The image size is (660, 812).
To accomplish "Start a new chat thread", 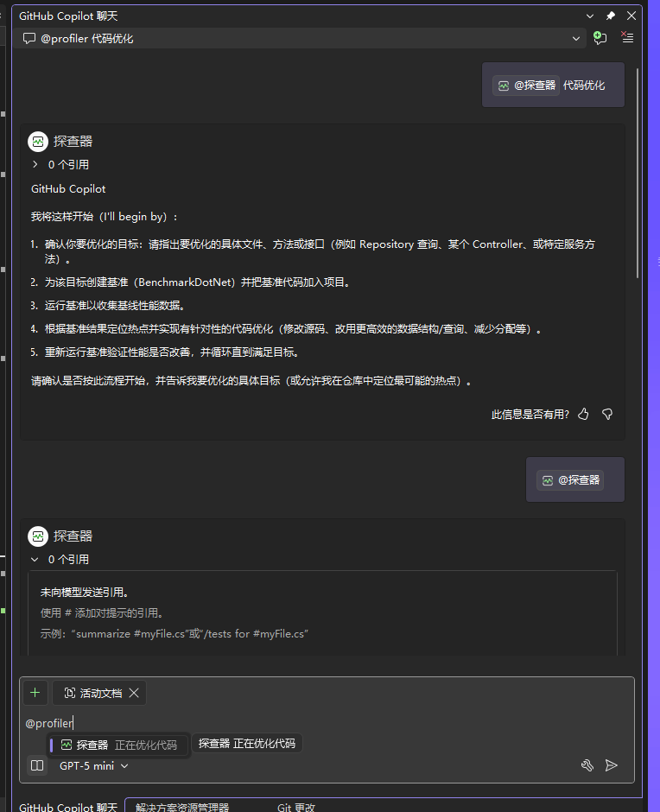I will [x=600, y=38].
